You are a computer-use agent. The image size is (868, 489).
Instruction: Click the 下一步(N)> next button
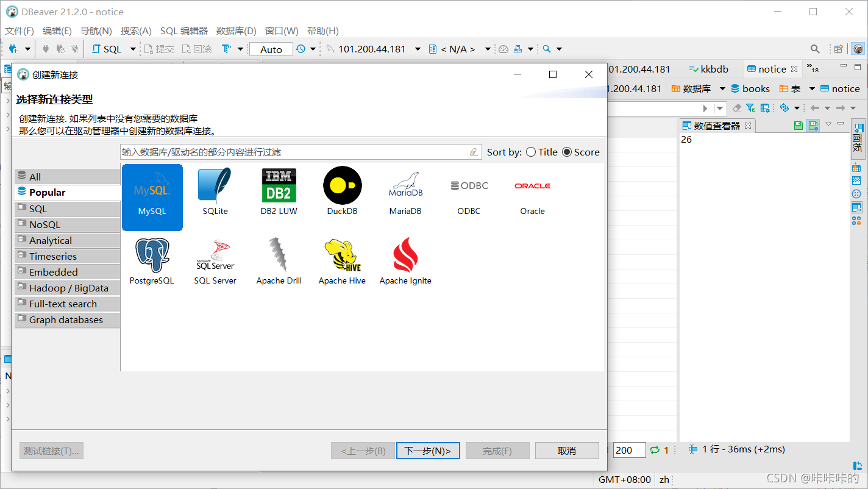(x=428, y=451)
